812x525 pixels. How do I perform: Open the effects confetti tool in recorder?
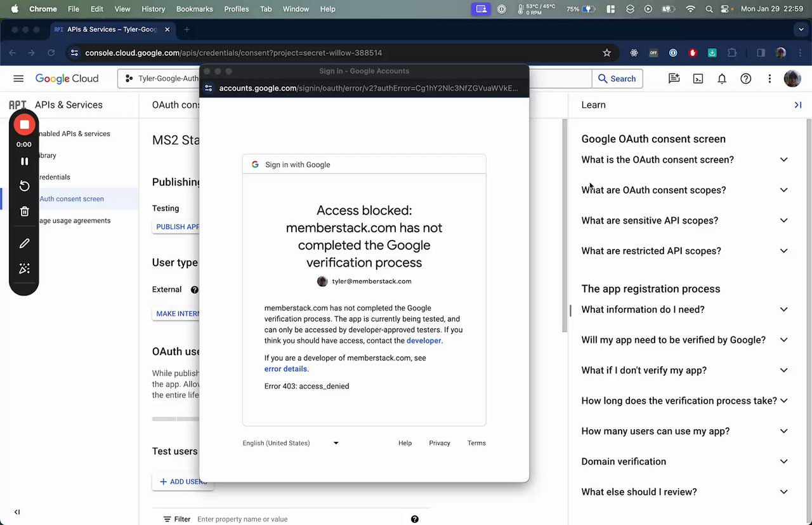click(24, 269)
